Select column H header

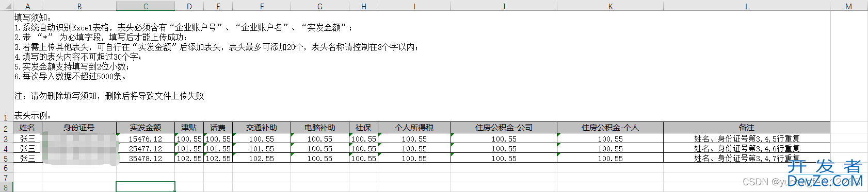pyautogui.click(x=364, y=6)
